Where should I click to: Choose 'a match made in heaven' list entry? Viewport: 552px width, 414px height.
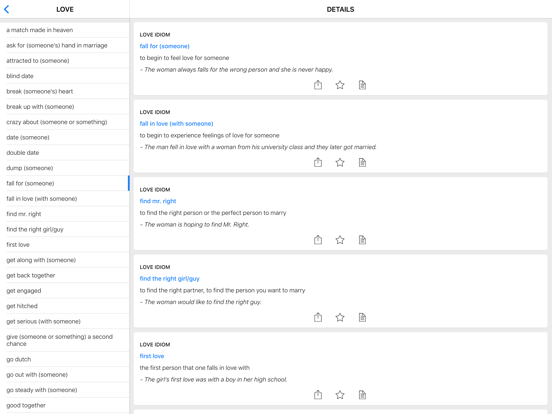point(64,30)
